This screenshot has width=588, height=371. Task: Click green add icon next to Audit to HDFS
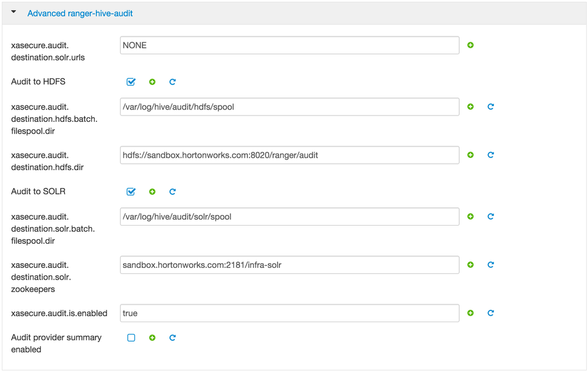(152, 82)
